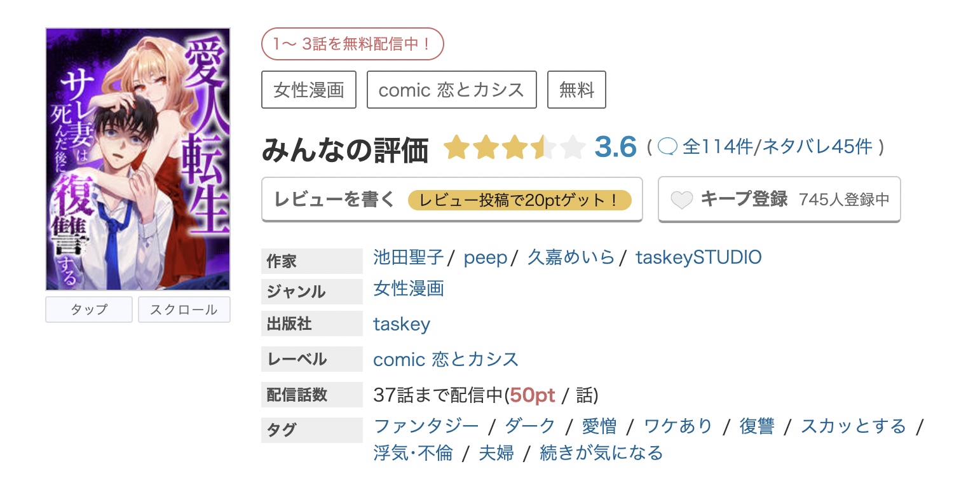The image size is (980, 483).
Task: Open author page for peep
Action: point(485,257)
